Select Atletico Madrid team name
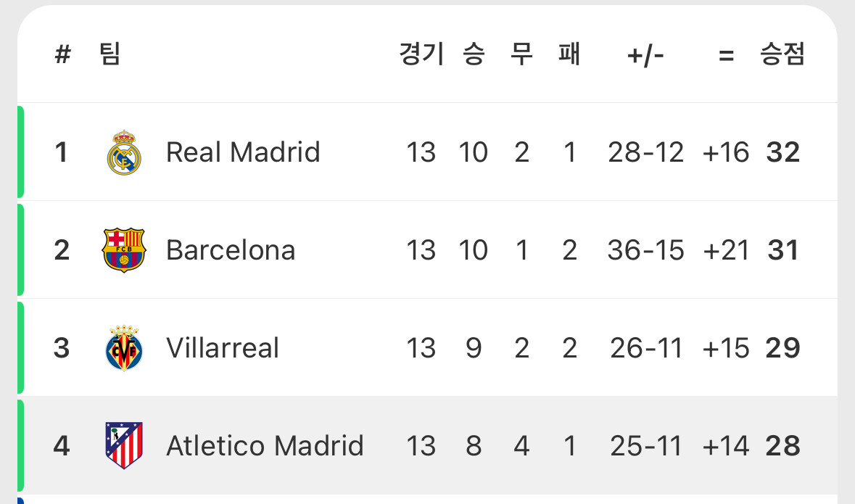Screen dimensions: 855x504 tap(265, 446)
